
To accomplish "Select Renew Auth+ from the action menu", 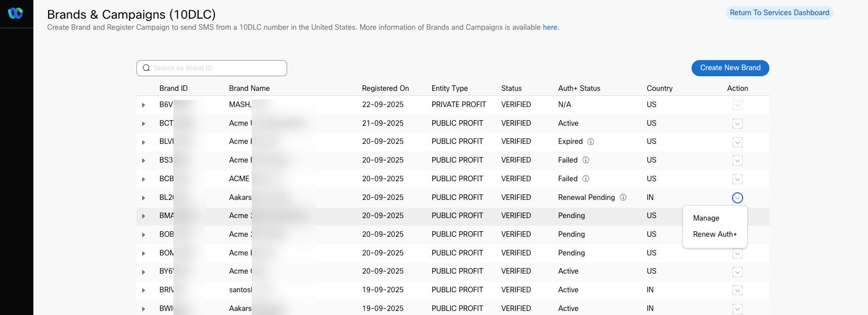I will pos(715,234).
